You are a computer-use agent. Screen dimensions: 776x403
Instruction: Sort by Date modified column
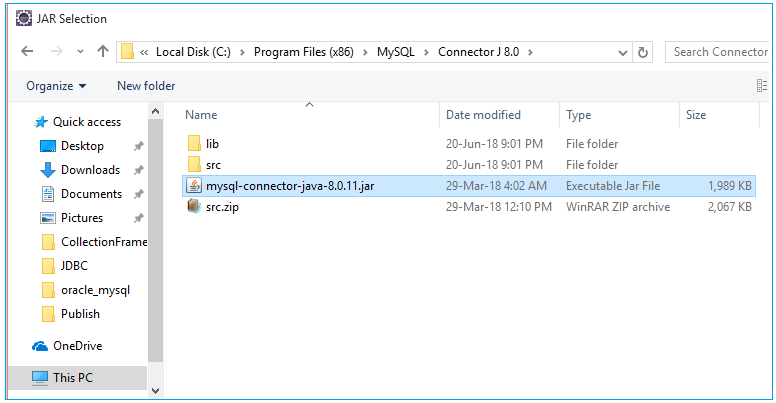483,115
